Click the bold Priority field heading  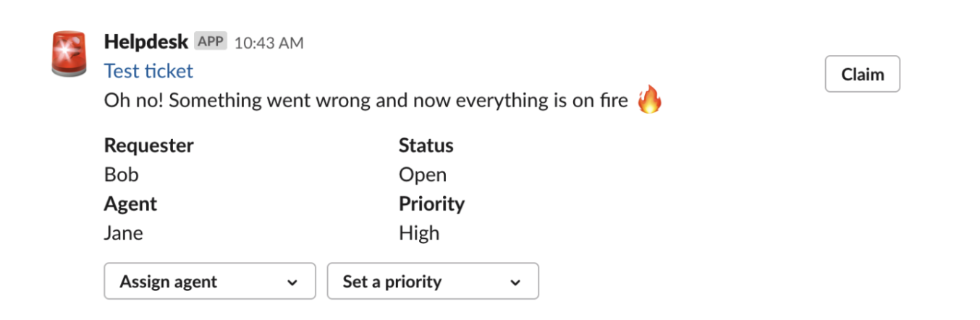coord(431,204)
